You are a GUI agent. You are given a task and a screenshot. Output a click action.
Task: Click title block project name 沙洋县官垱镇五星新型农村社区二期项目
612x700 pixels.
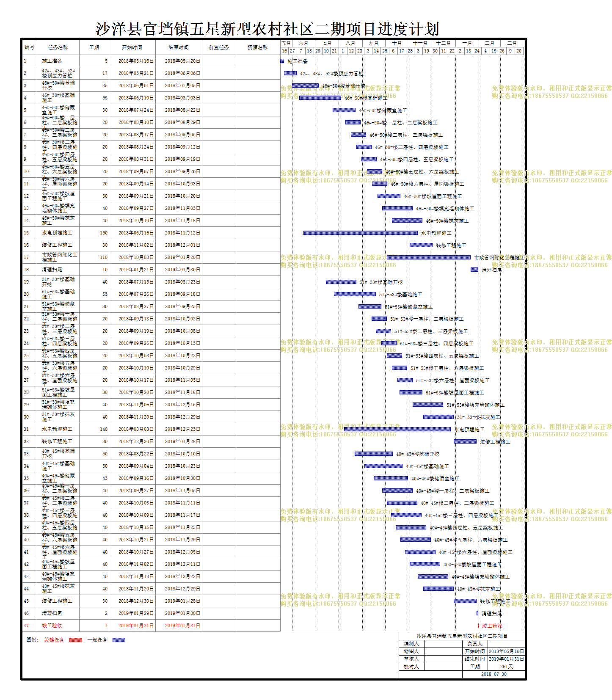pyautogui.click(x=462, y=636)
